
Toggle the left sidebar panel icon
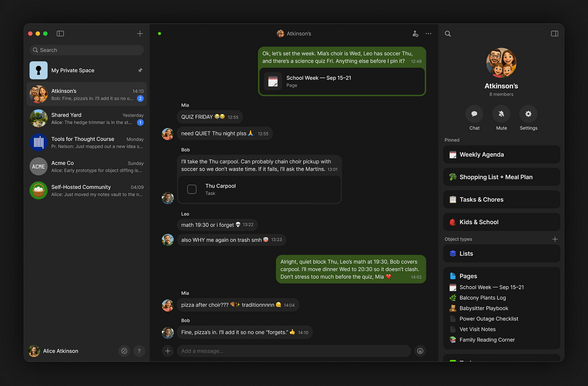click(x=60, y=33)
